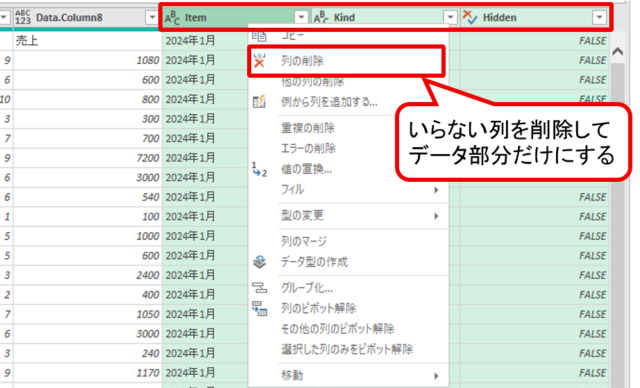Click the 1050 cell in Data.Column8

(x=87, y=314)
